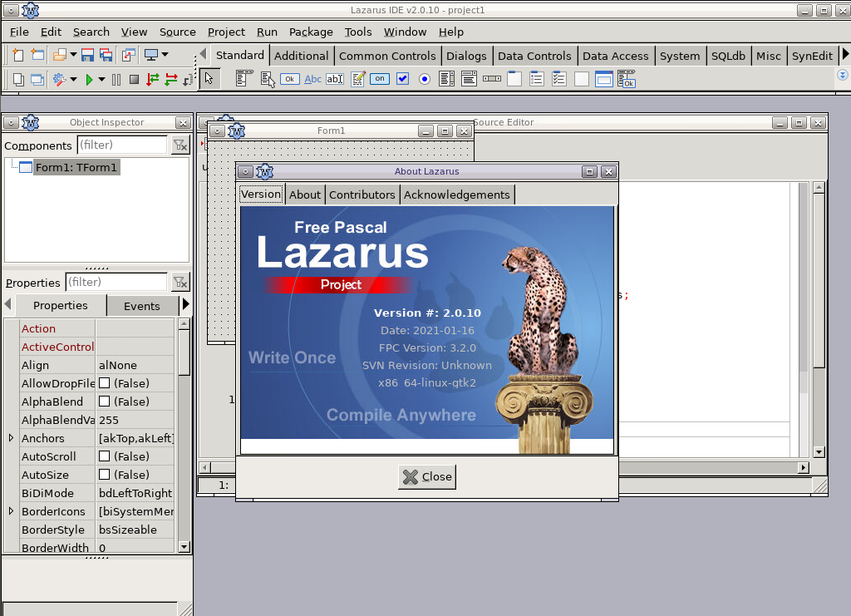
Task: Open the About tab in dialog
Action: (x=305, y=195)
